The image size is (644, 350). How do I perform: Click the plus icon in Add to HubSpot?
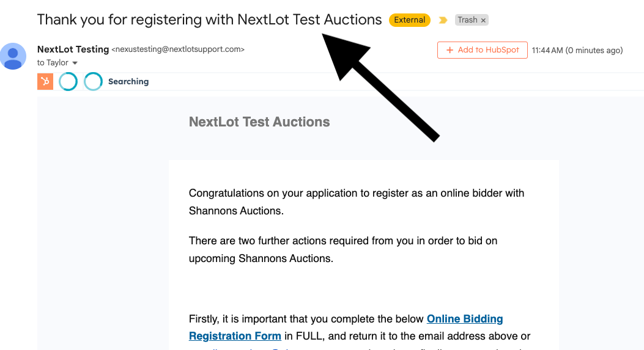(x=450, y=50)
